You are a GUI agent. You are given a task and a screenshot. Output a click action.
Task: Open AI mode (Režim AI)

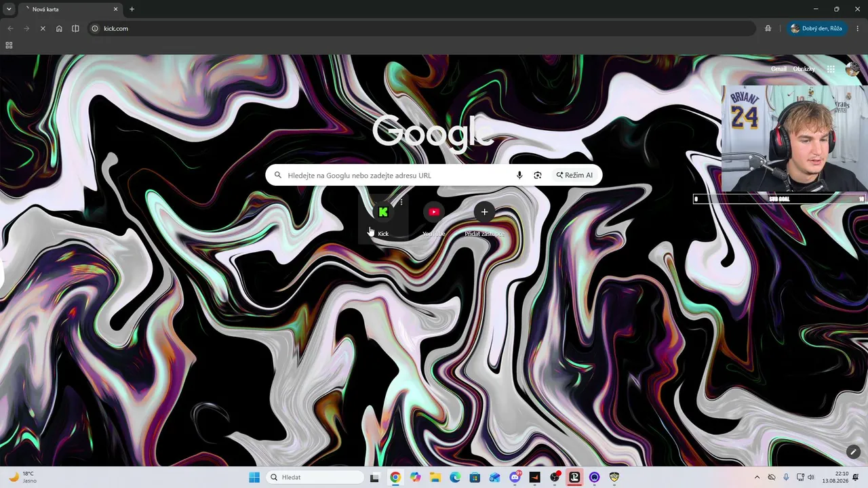[574, 176]
